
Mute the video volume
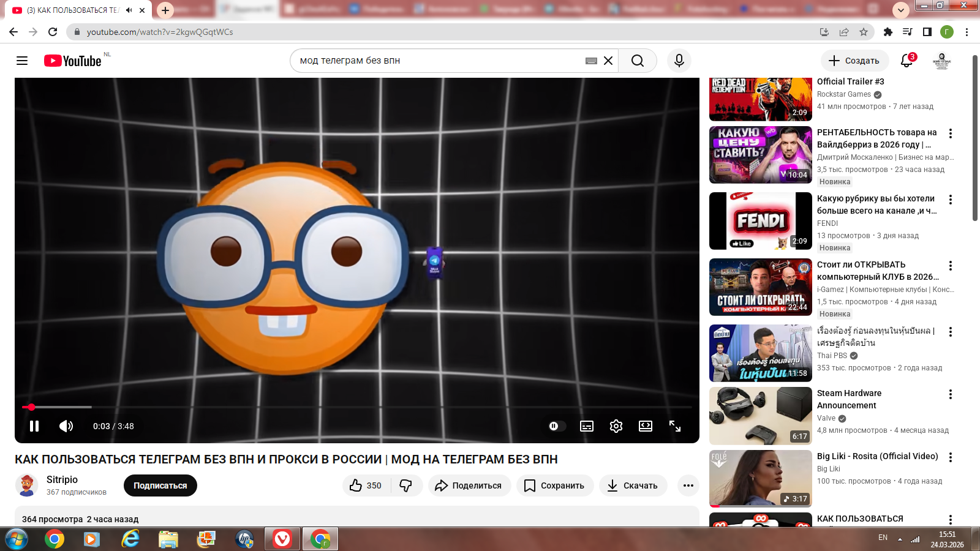[x=66, y=426]
